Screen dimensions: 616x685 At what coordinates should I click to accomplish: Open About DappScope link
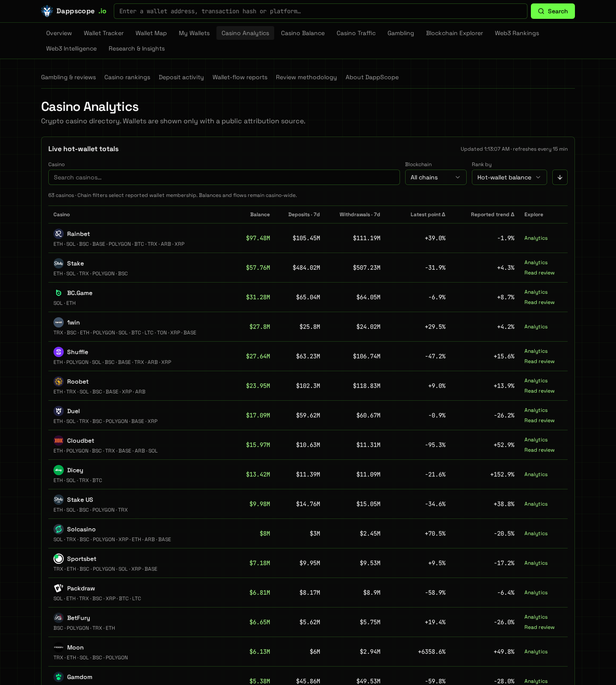[x=372, y=77]
